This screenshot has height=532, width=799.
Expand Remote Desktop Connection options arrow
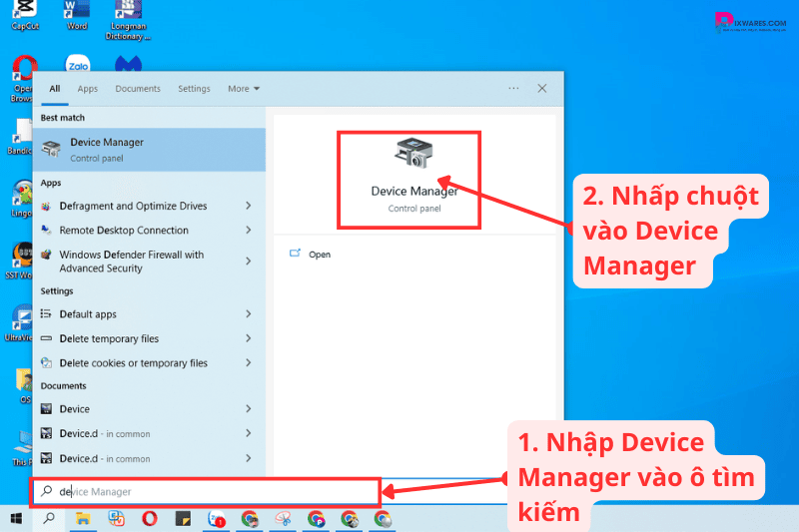coord(248,231)
